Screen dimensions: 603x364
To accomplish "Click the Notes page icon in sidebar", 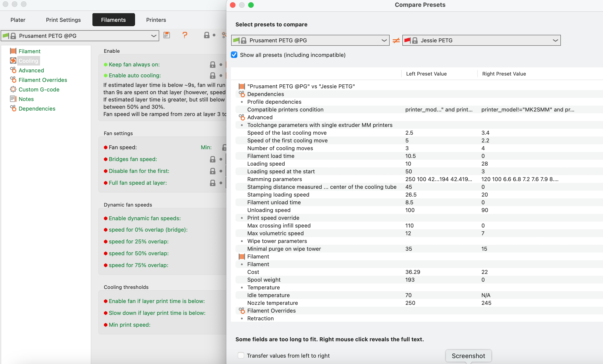I will [x=13, y=99].
